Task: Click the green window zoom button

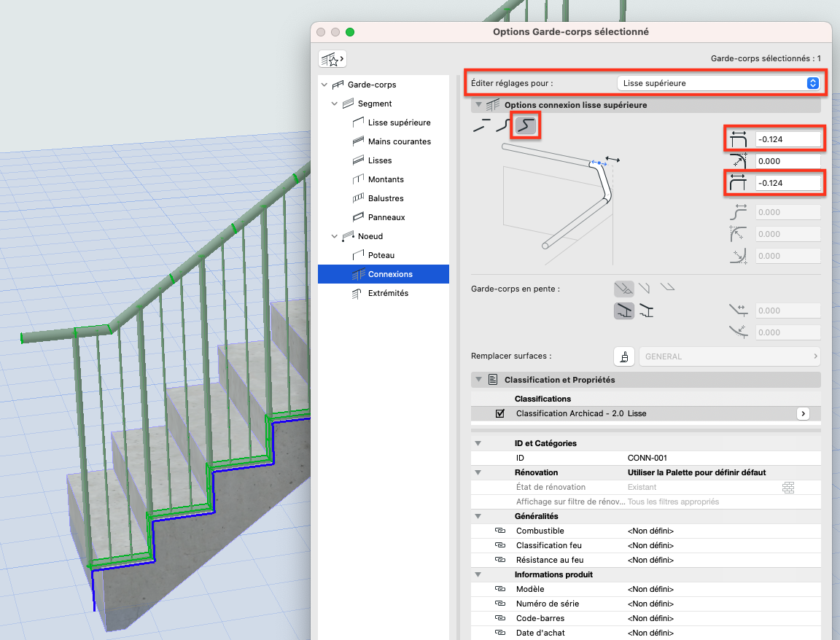Action: pos(350,32)
